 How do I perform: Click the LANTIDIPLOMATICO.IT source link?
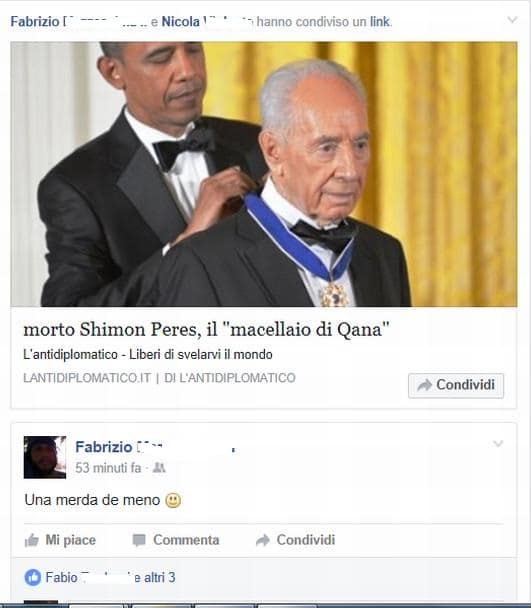87,378
